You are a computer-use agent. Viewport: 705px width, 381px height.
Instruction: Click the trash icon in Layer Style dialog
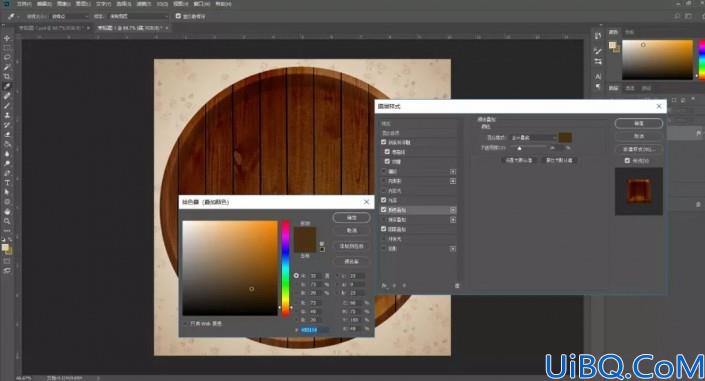pyautogui.click(x=457, y=285)
